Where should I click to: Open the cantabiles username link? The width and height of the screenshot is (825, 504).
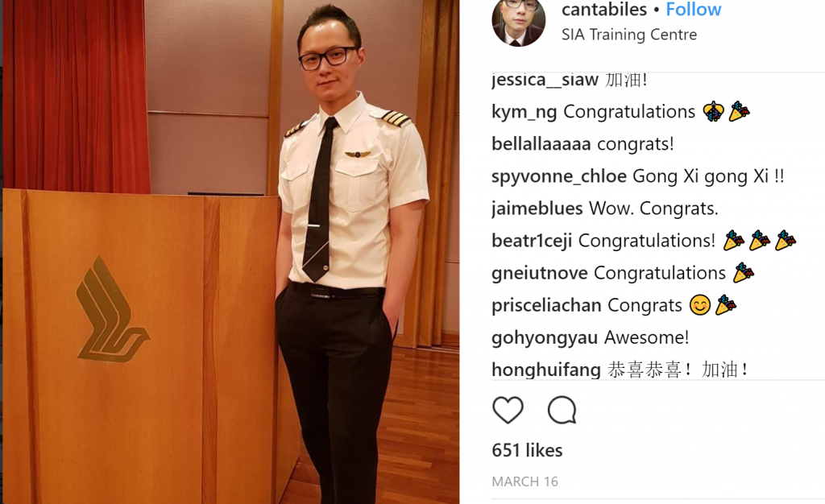604,10
